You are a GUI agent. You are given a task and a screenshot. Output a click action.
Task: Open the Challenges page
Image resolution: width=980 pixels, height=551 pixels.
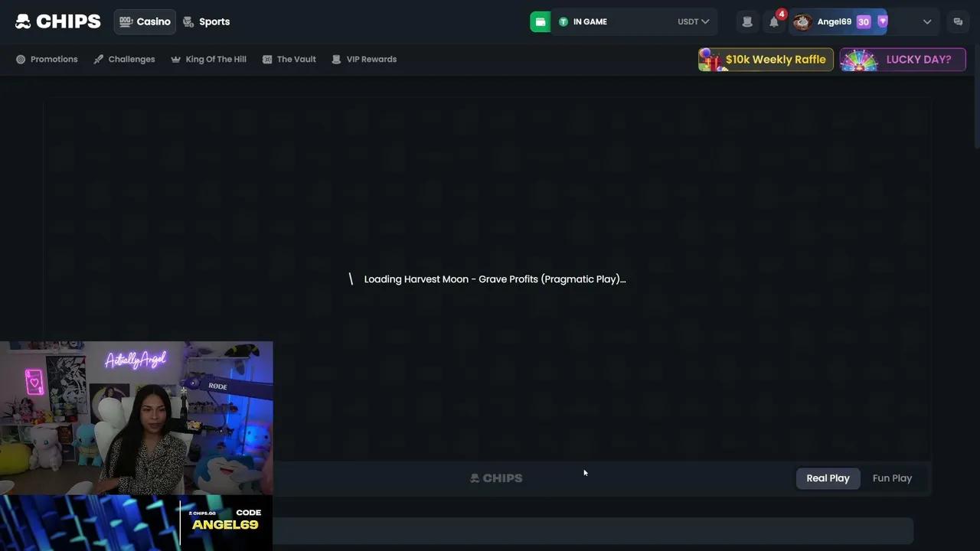click(124, 59)
